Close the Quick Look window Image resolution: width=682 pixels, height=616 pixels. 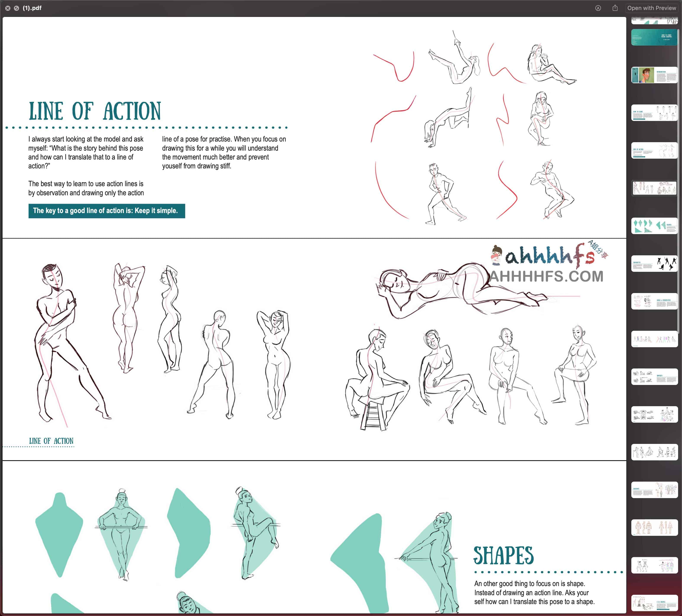7,8
